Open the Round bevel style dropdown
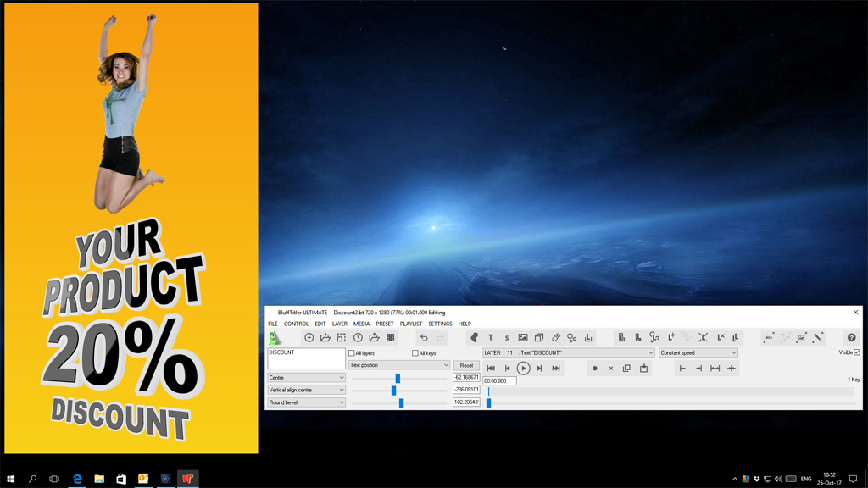The width and height of the screenshot is (868, 488). [306, 402]
